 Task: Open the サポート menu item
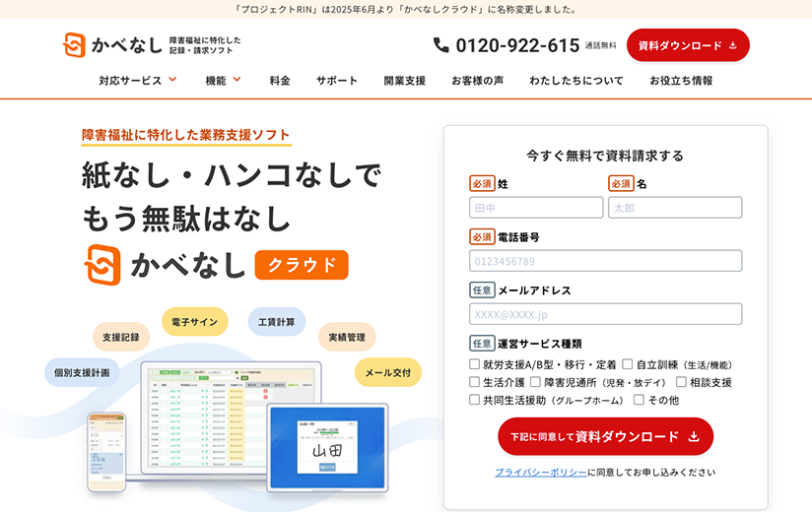[337, 81]
